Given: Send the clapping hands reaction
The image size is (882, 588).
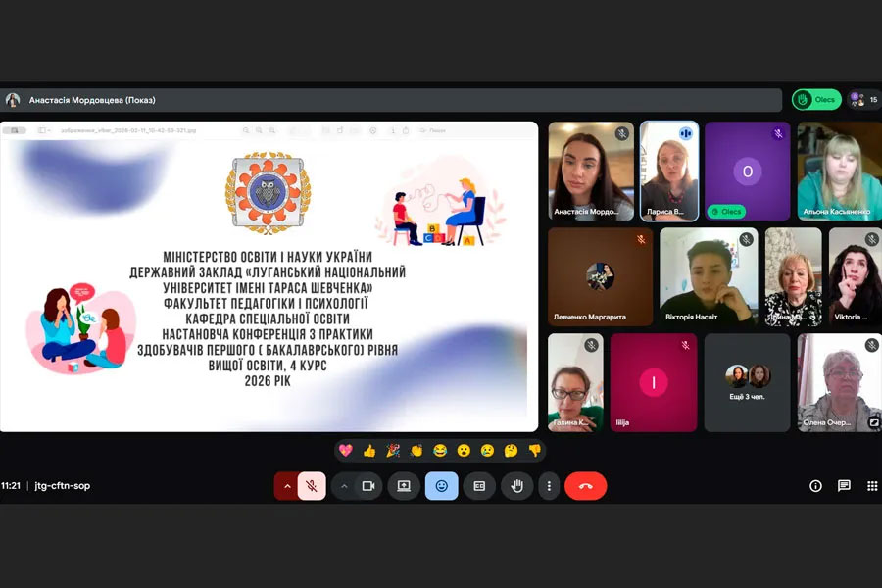Looking at the screenshot, I should [416, 450].
